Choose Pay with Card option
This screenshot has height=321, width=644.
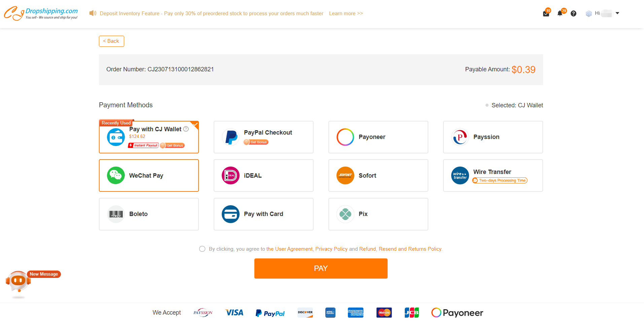pos(263,214)
